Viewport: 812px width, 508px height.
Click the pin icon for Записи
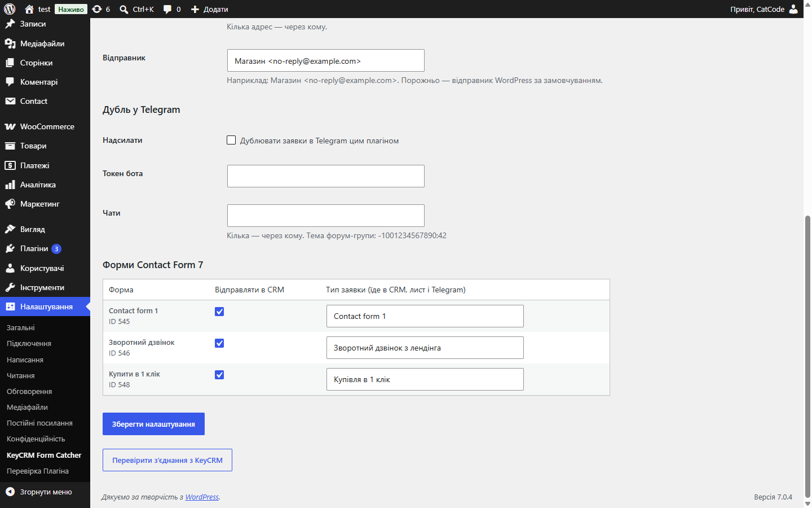click(10, 24)
